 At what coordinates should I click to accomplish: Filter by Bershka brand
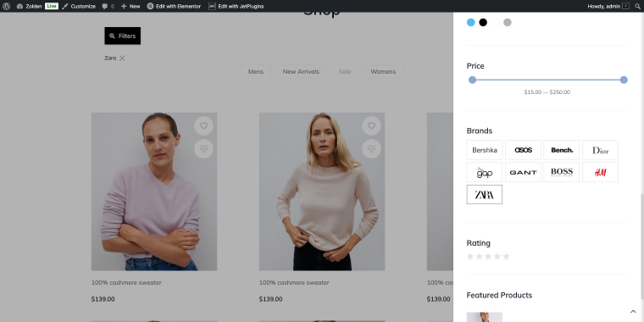(x=484, y=150)
